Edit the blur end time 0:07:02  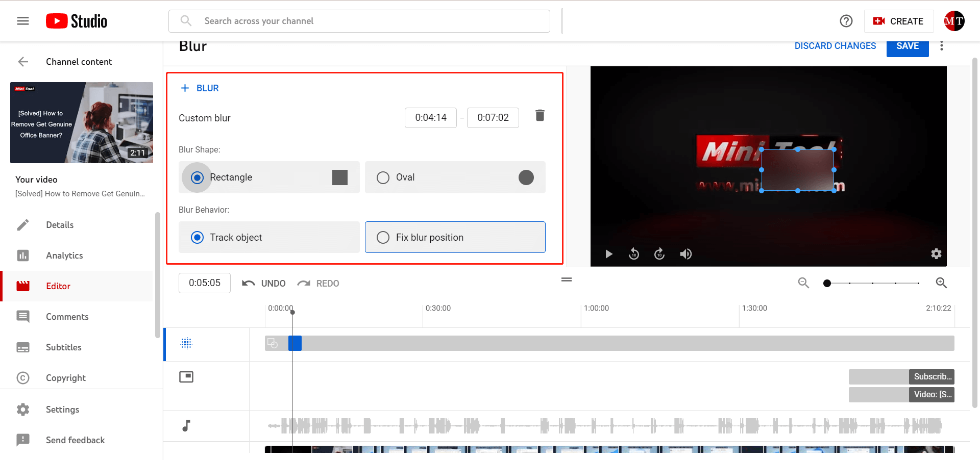493,118
